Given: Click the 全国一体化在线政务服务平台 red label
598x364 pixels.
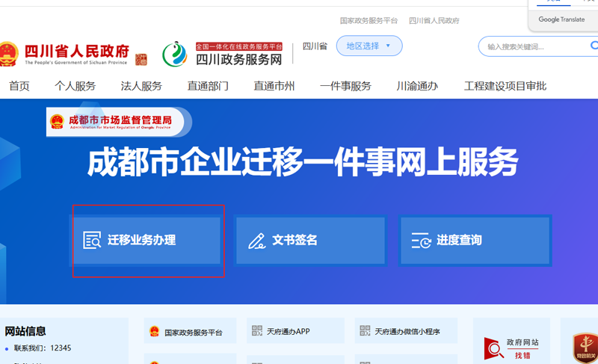Looking at the screenshot, I should click(239, 46).
